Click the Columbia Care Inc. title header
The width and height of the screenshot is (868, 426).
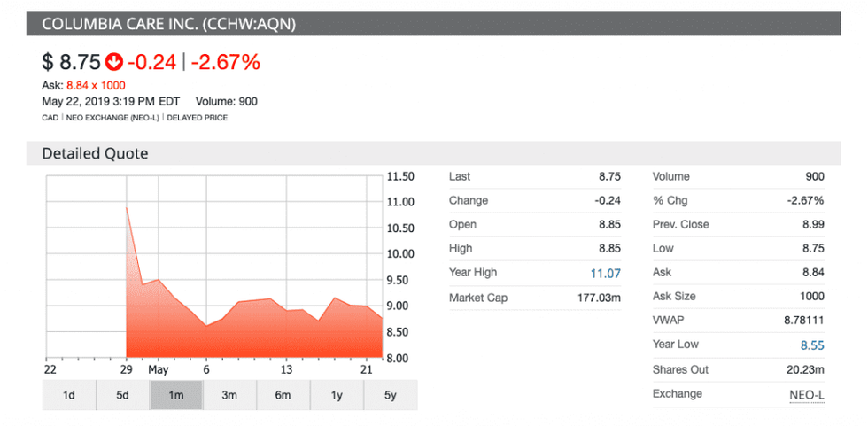pos(168,23)
